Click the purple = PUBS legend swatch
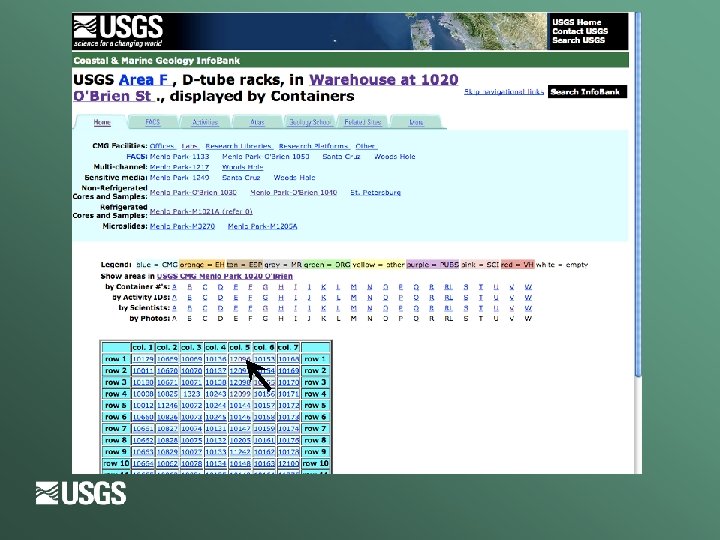 [x=433, y=265]
